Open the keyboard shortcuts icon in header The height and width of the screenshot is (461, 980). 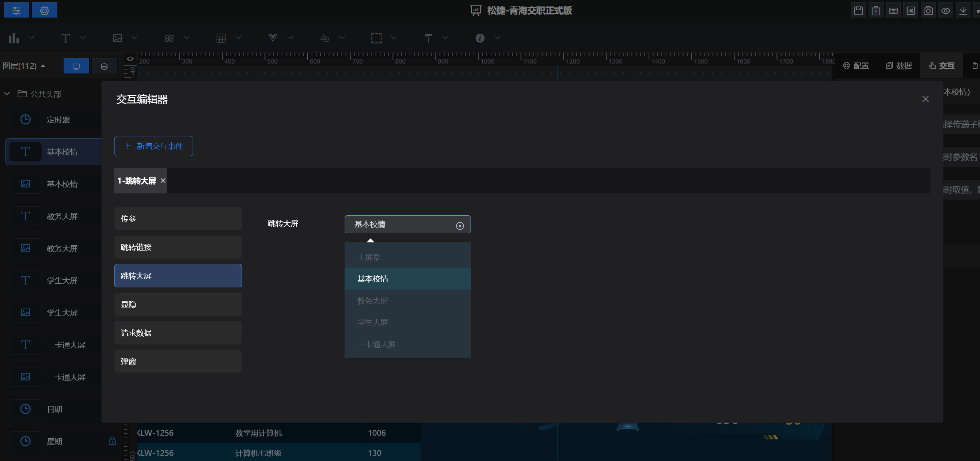click(x=893, y=11)
